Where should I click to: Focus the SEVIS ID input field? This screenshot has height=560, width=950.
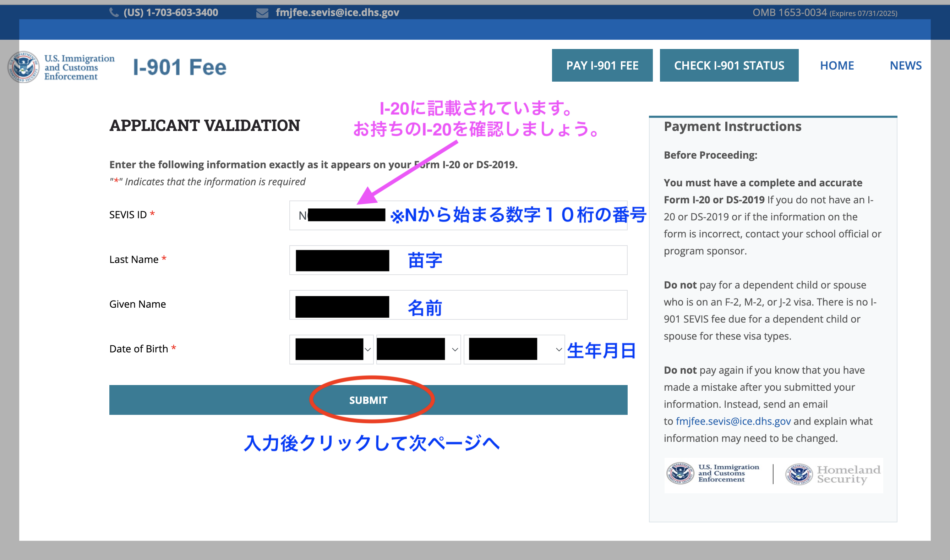[x=458, y=215]
